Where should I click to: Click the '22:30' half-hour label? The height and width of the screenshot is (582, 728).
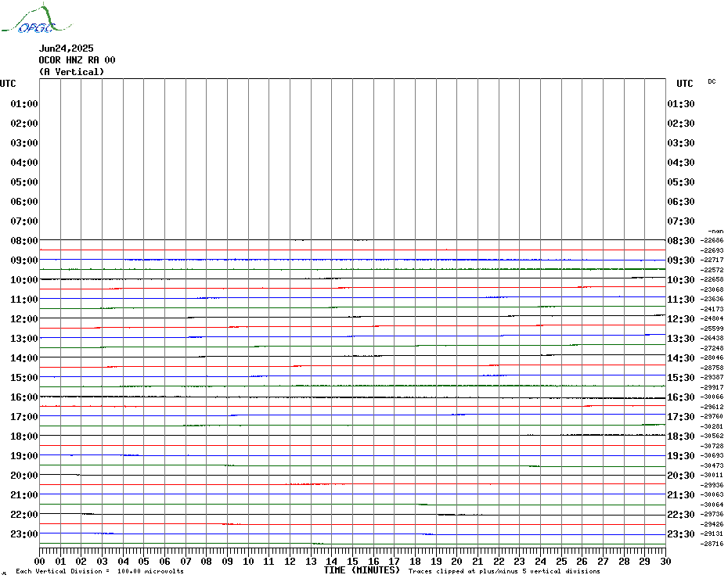coord(681,514)
